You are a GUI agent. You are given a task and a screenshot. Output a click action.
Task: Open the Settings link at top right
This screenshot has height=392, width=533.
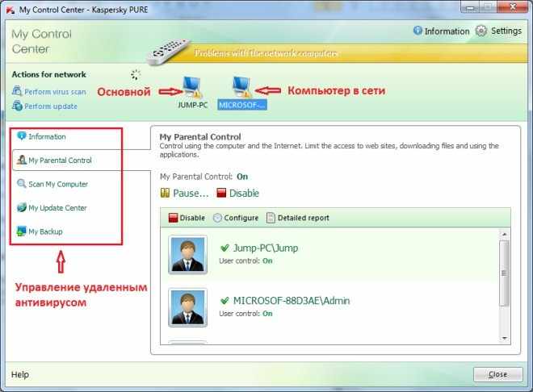point(506,31)
